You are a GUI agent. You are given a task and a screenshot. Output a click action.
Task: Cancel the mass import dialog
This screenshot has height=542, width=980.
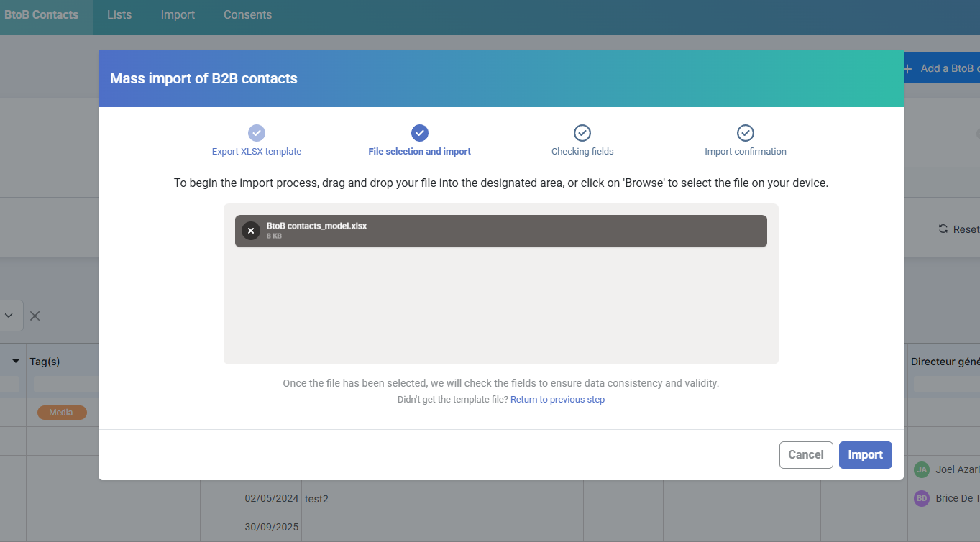pos(805,454)
